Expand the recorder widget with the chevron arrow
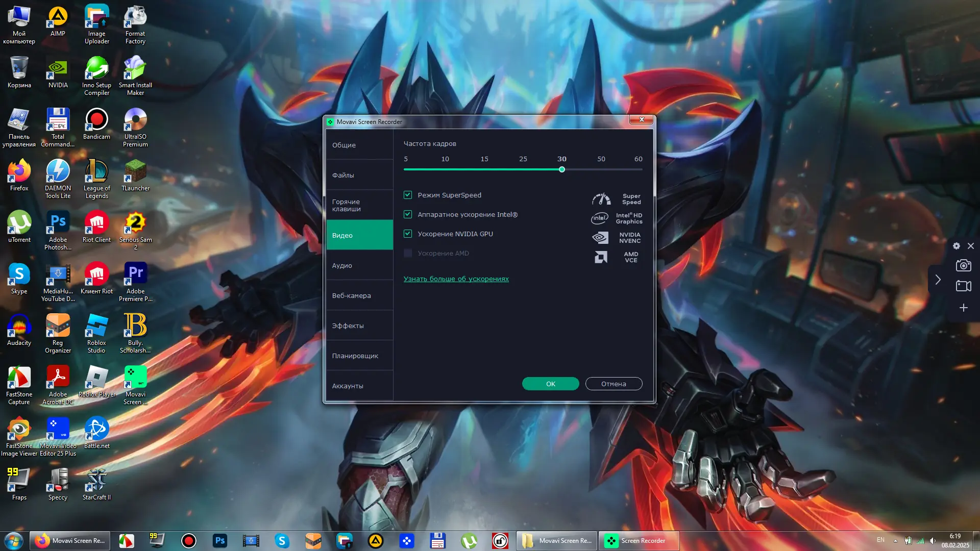Viewport: 980px width, 551px height. tap(938, 280)
